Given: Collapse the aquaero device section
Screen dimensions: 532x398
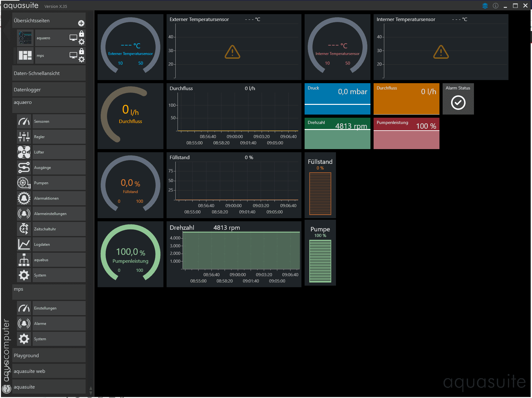Looking at the screenshot, I should (49, 105).
